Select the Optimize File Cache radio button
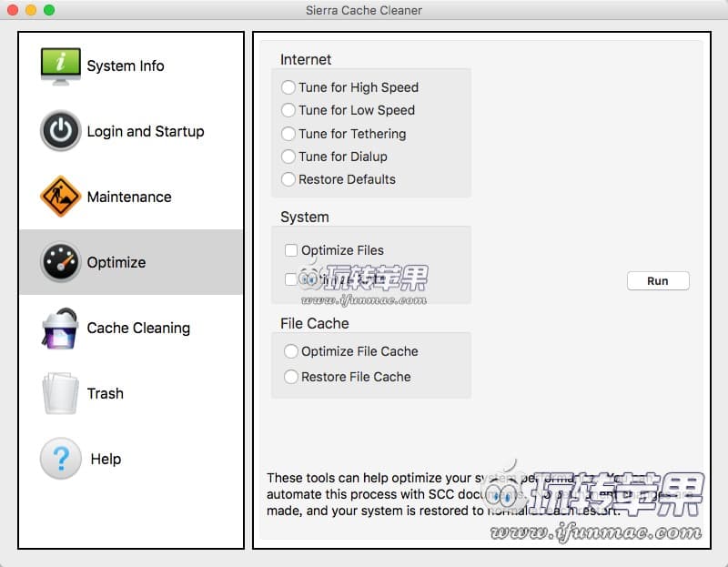 point(291,351)
